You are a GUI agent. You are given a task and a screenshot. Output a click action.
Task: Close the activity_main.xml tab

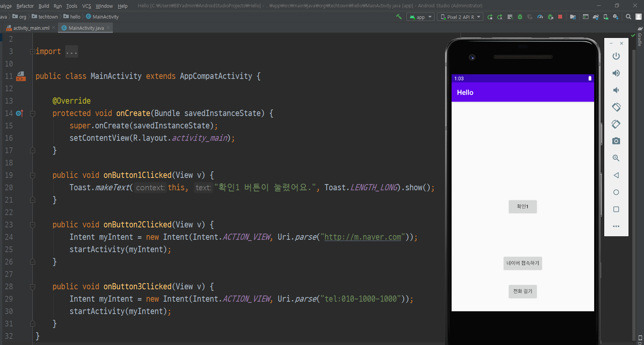pyautogui.click(x=54, y=28)
